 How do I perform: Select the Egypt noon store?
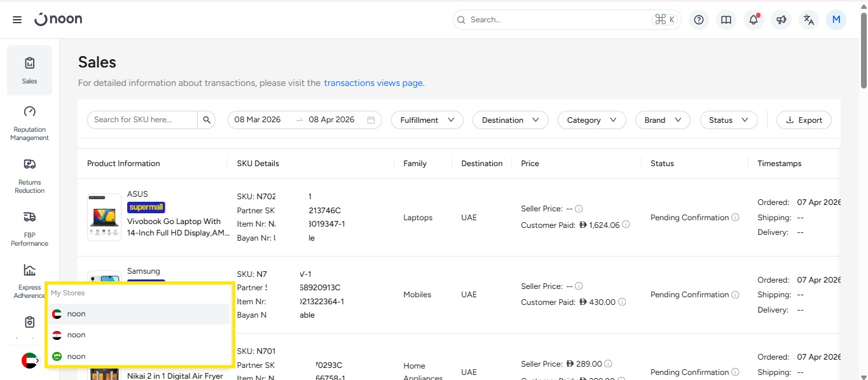(x=76, y=335)
